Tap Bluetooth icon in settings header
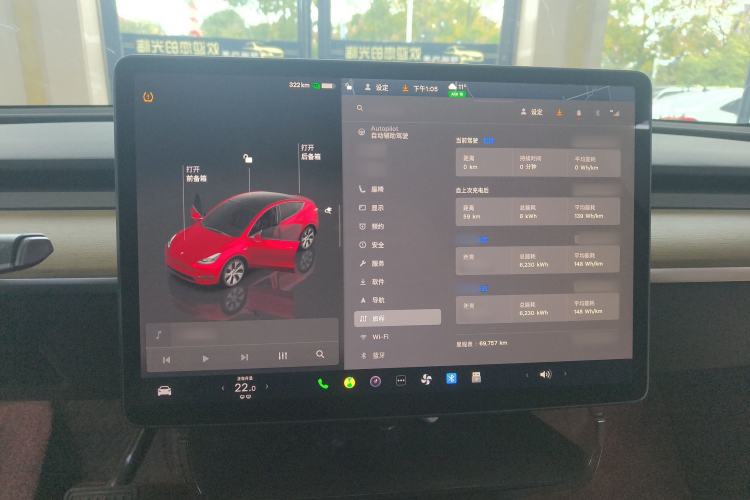Screen dimensions: 750x500 tap(597, 113)
